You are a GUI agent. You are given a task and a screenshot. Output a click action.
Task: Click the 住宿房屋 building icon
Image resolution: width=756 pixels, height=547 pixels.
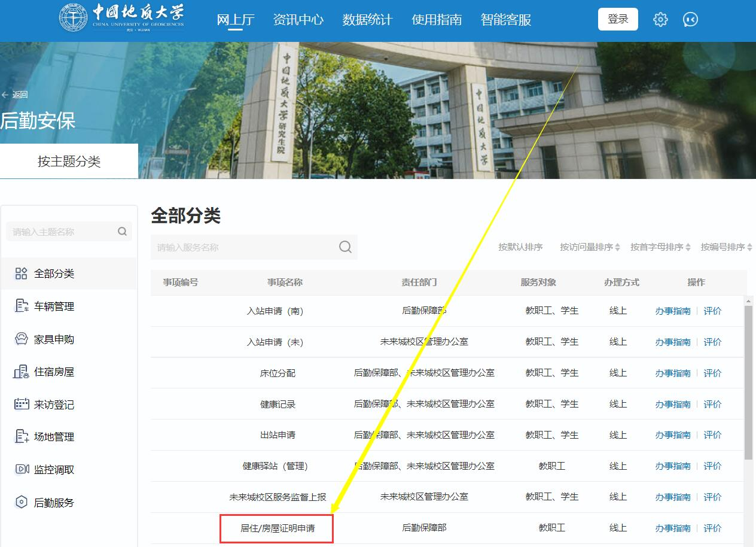[x=21, y=372]
